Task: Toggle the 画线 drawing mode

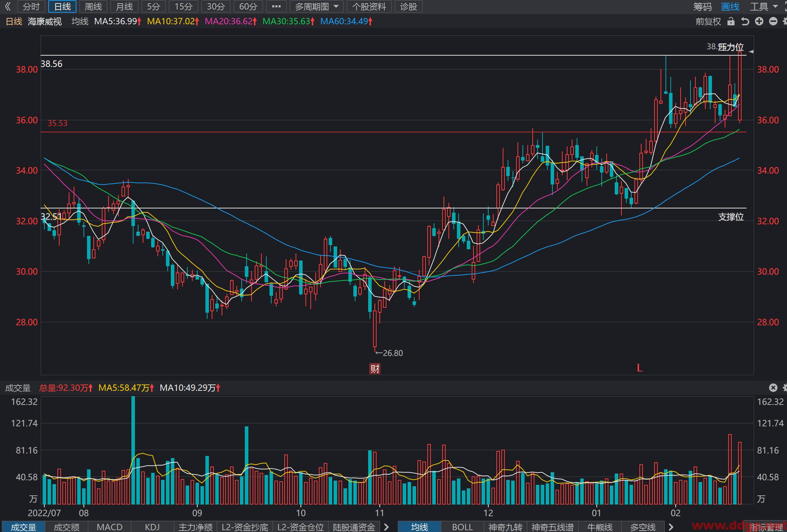Action: click(730, 6)
